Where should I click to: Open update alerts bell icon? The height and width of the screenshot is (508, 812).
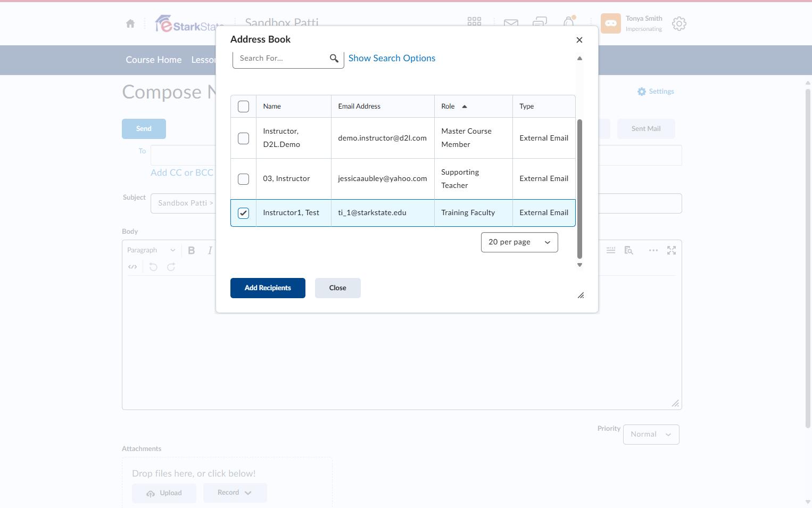(x=569, y=22)
